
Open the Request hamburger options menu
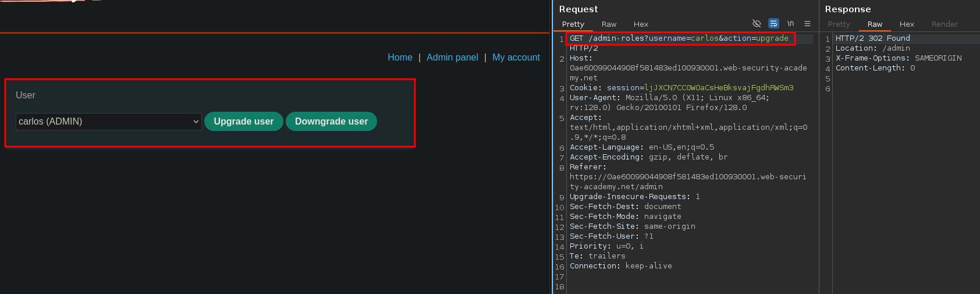pyautogui.click(x=807, y=24)
